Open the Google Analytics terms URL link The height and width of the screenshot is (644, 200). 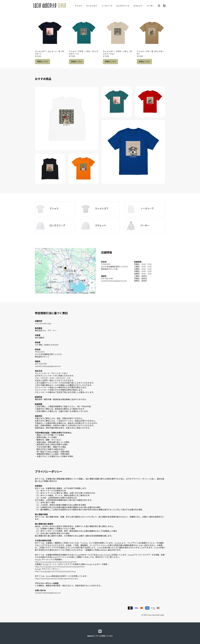pos(56,562)
